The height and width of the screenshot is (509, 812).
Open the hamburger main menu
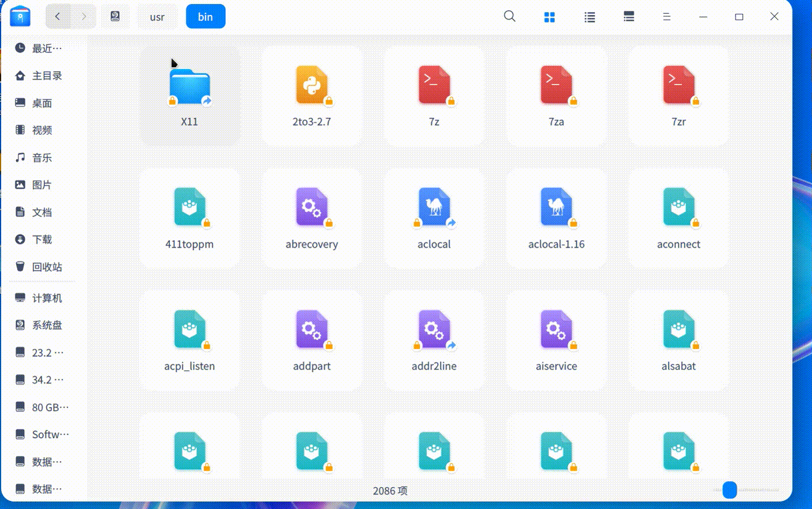(x=666, y=17)
